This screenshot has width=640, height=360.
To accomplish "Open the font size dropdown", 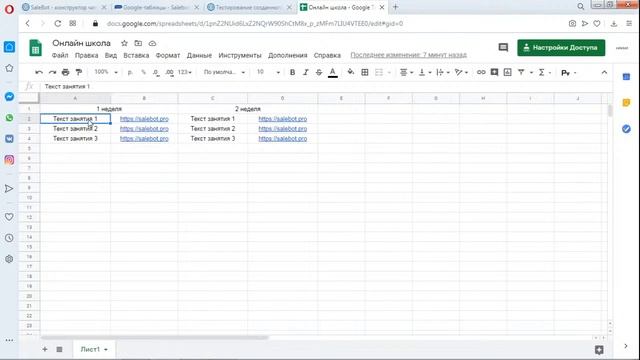I will 268,72.
